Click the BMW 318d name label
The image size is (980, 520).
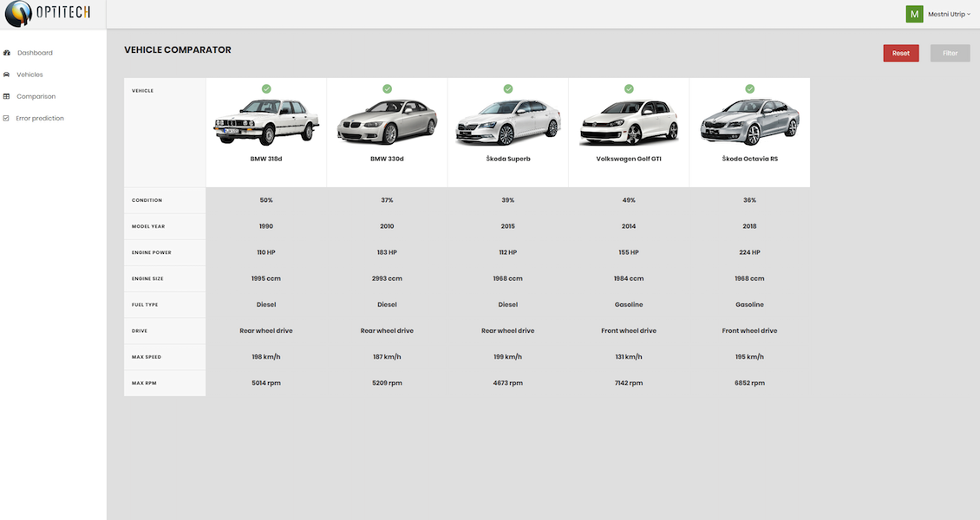[266, 159]
